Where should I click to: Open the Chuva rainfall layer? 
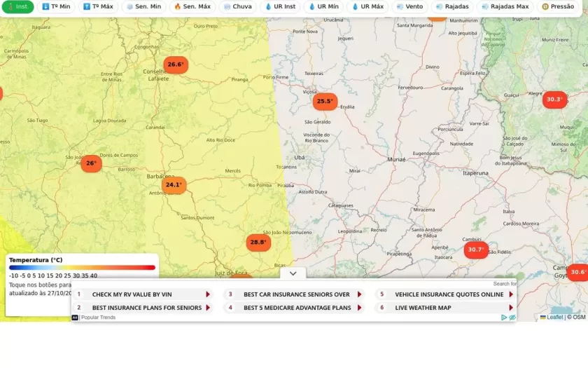click(x=238, y=6)
